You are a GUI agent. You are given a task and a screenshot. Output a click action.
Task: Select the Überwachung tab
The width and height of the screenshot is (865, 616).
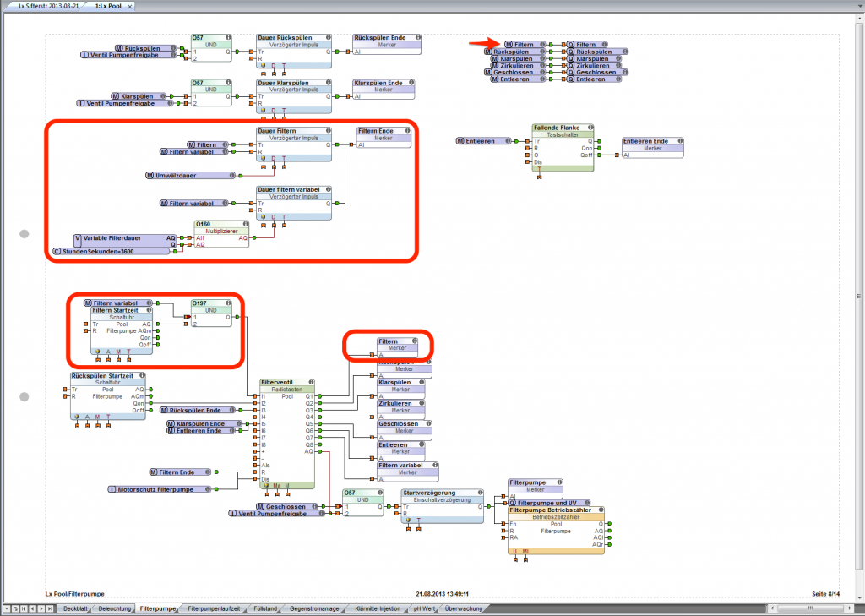pos(463,608)
